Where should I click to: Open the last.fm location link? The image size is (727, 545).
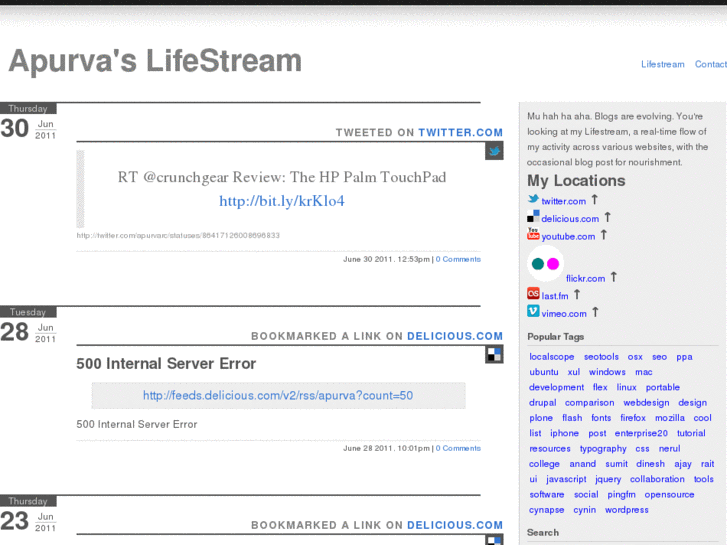point(555,296)
